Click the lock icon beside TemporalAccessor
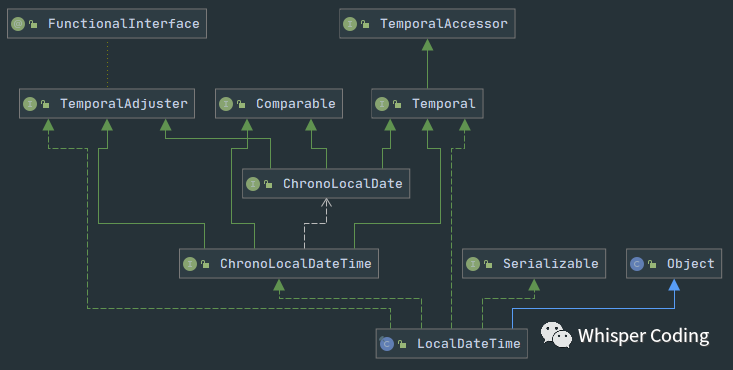The height and width of the screenshot is (370, 733). click(365, 24)
